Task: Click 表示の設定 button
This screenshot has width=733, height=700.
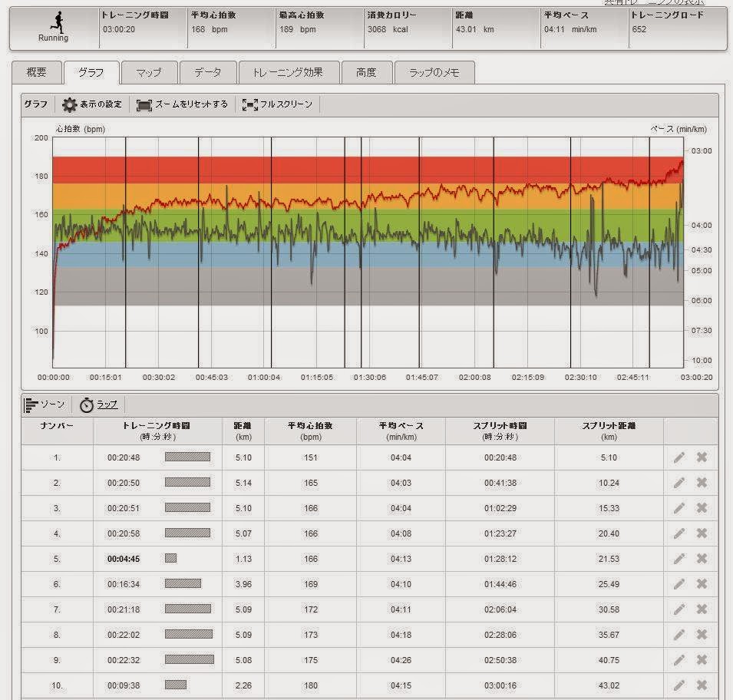Action: coord(93,104)
